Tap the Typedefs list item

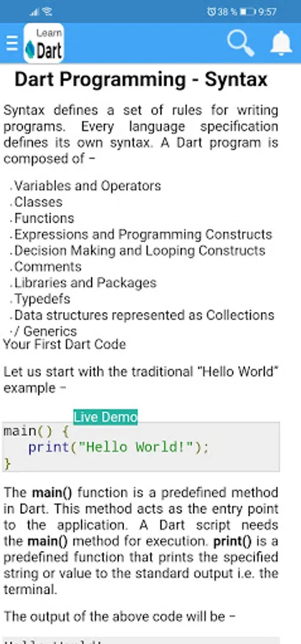point(42,299)
